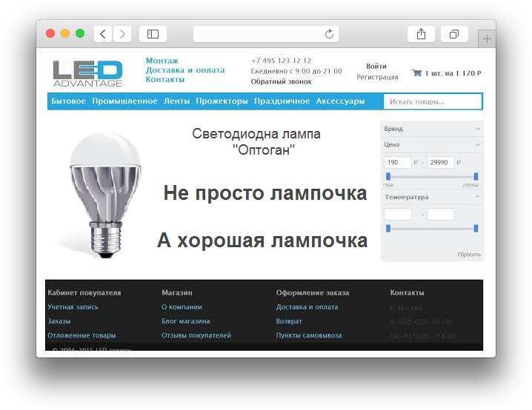Click the Оформление заказа footer heading
The height and width of the screenshot is (410, 532).
pyautogui.click(x=313, y=293)
